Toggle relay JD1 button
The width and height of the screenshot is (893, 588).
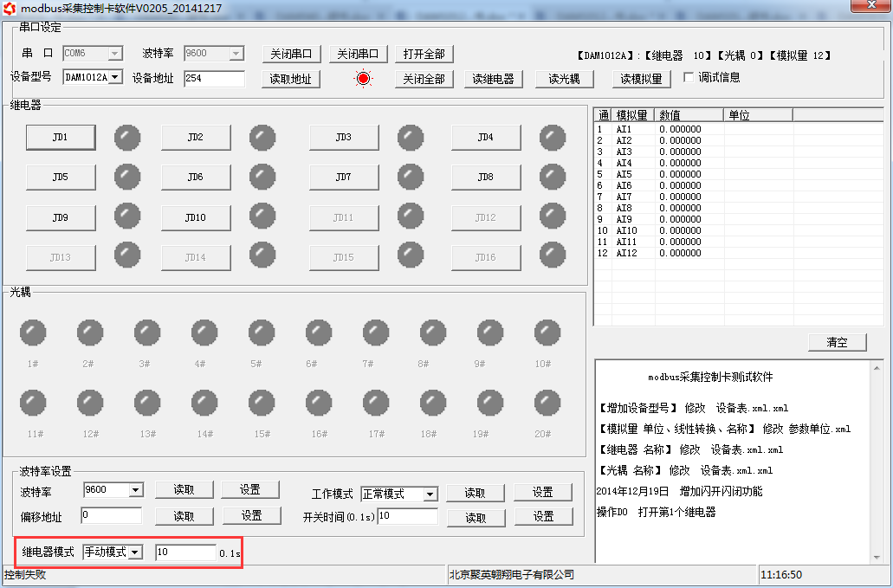click(x=60, y=137)
